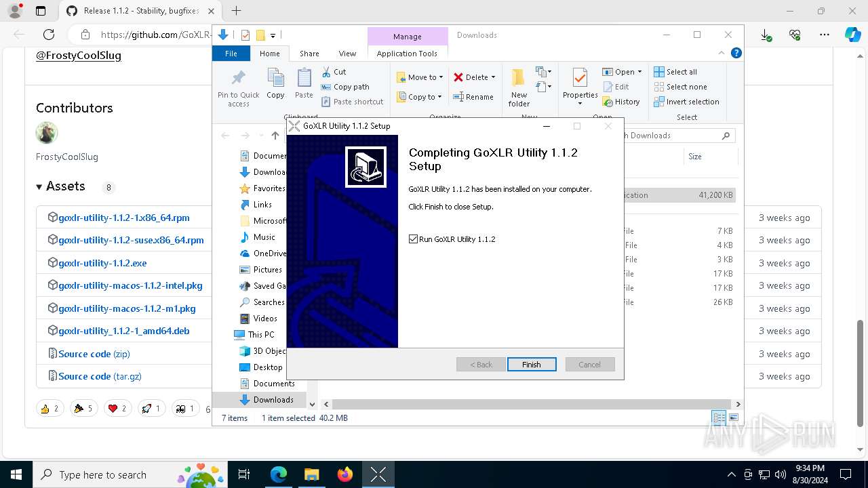The height and width of the screenshot is (488, 868).
Task: Click the thumbs up reaction
Action: tap(50, 408)
